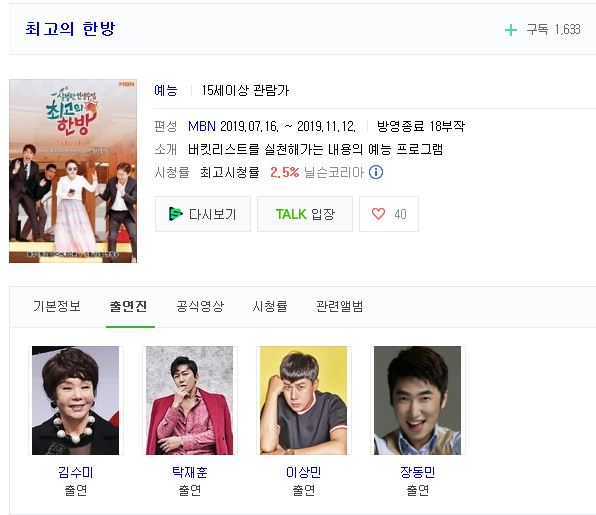Click the green plus subscribe icon

511,30
